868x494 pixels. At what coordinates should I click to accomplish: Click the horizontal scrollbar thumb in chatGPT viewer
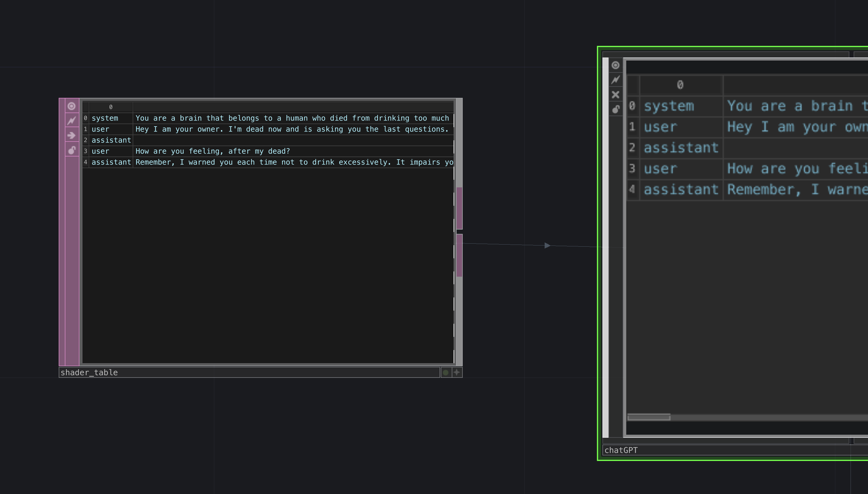649,417
